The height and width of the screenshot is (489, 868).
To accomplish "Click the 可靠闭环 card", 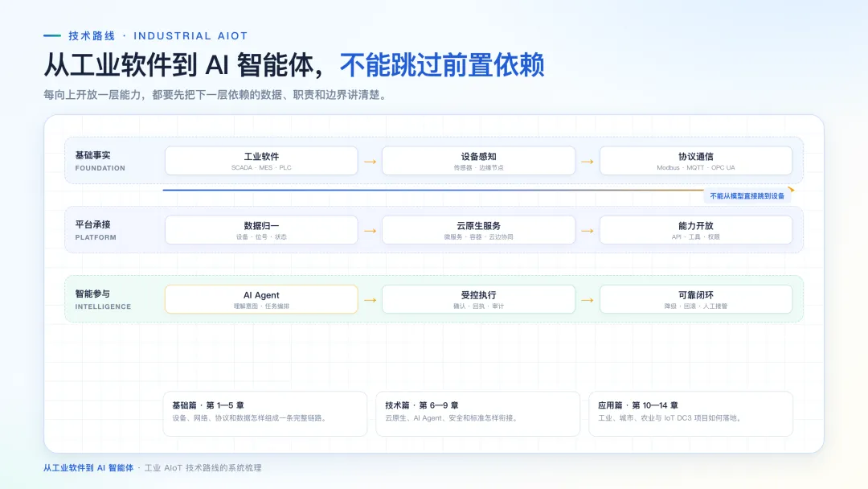I will [696, 299].
